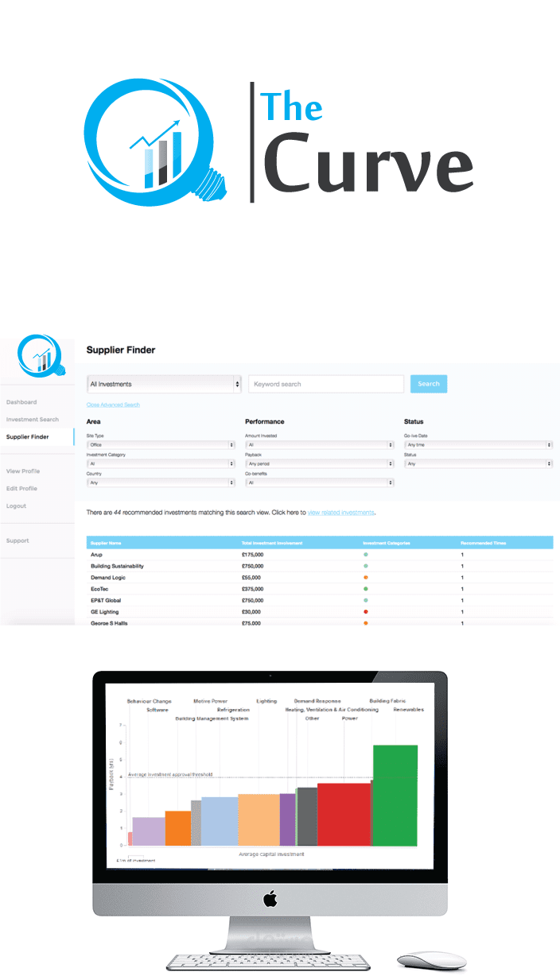
Task: Click the dark gray bar in the chart
Action: pyautogui.click(x=307, y=816)
